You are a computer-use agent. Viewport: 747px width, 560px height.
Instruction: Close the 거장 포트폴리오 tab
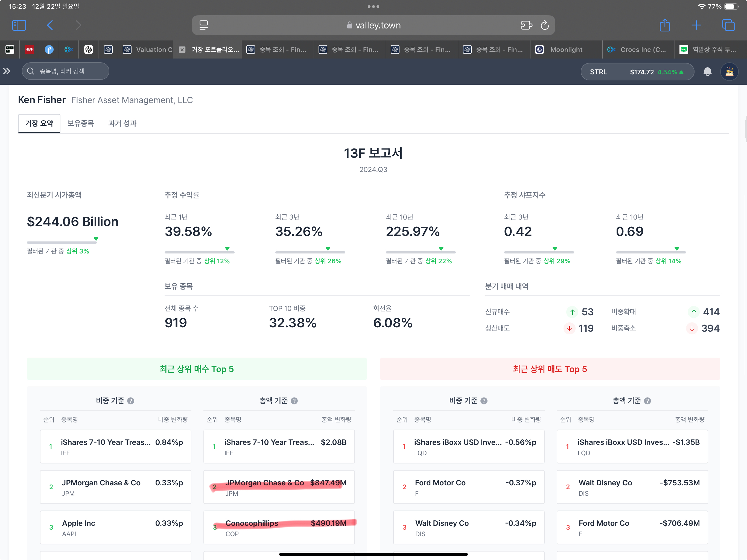182,50
